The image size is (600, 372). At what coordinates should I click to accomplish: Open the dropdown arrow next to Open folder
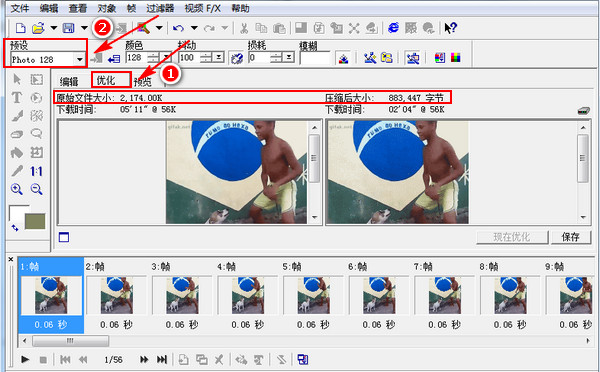tap(54, 28)
